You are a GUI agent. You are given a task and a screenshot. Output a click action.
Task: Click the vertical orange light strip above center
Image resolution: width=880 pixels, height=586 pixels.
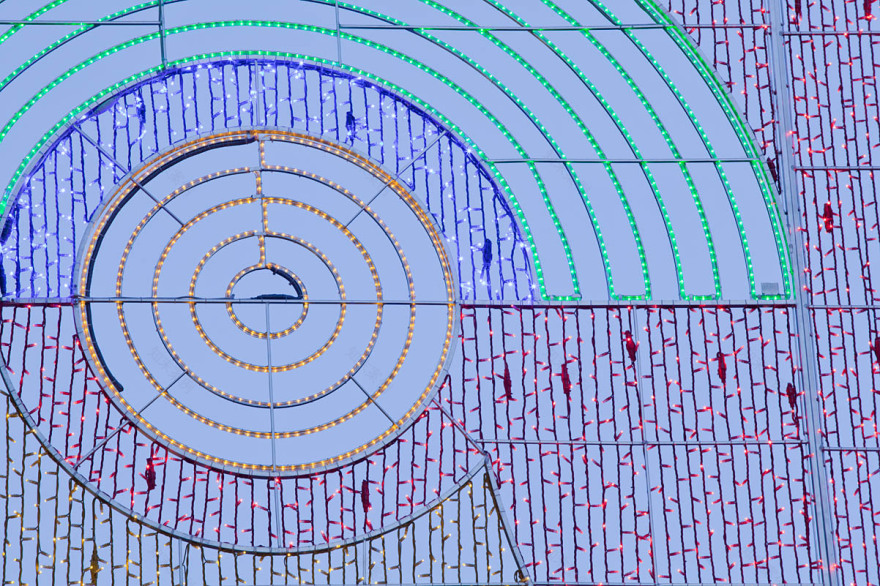[263, 200]
